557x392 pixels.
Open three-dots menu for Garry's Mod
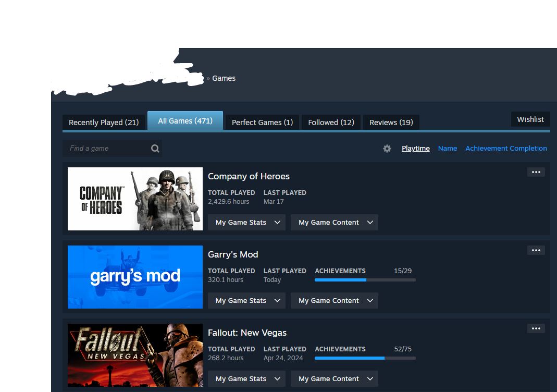click(536, 250)
